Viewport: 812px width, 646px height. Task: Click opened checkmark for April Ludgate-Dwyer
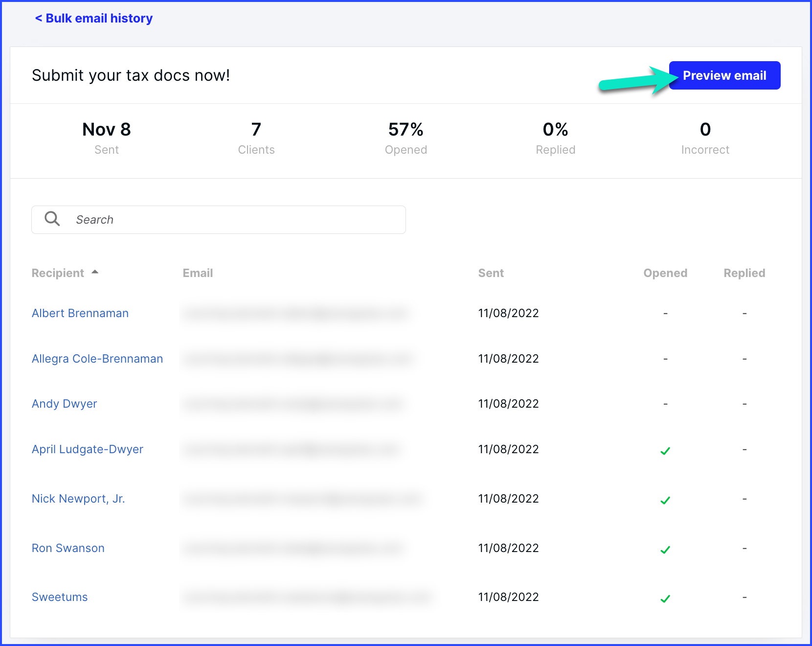point(665,451)
